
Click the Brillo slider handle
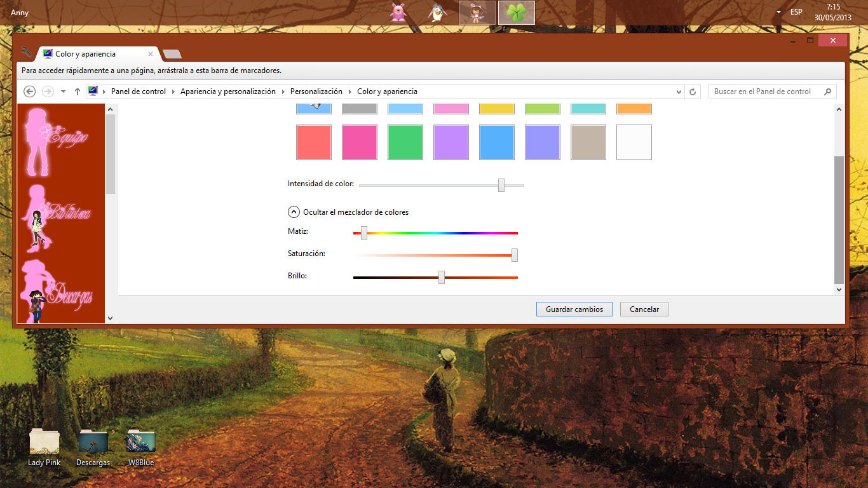442,277
